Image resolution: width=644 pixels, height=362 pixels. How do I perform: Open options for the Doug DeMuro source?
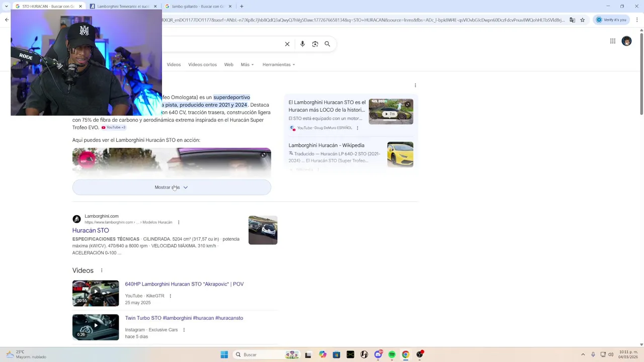point(358,128)
